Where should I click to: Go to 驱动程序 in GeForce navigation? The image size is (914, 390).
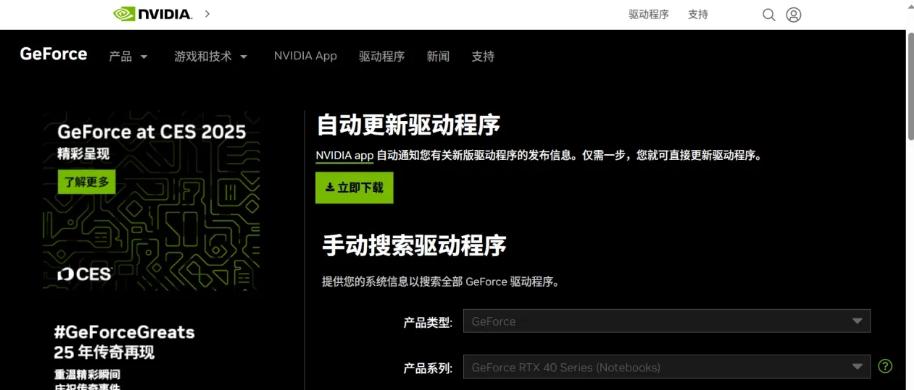tap(382, 57)
